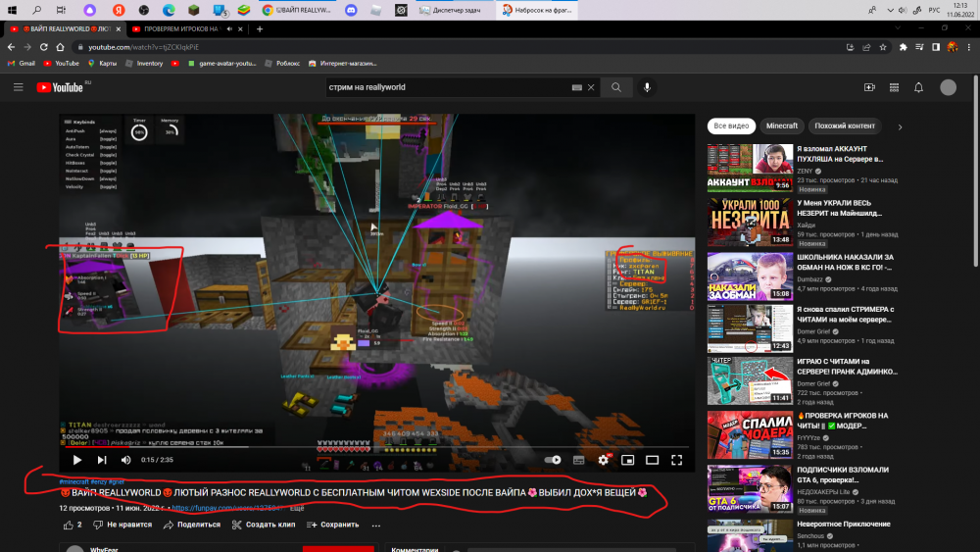Open video 'Я снова спалил СТРИМЕРА'
Image resolution: width=980 pixels, height=552 pixels.
tap(845, 315)
